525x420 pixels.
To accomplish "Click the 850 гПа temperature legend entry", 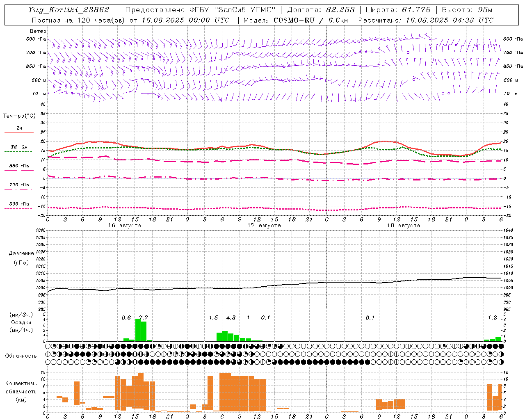I will (19, 166).
